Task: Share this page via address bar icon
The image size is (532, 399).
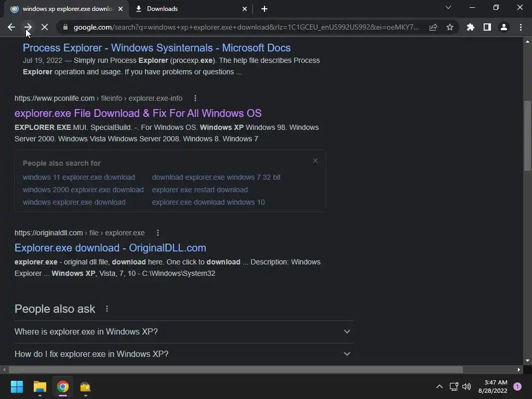Action: pyautogui.click(x=433, y=27)
